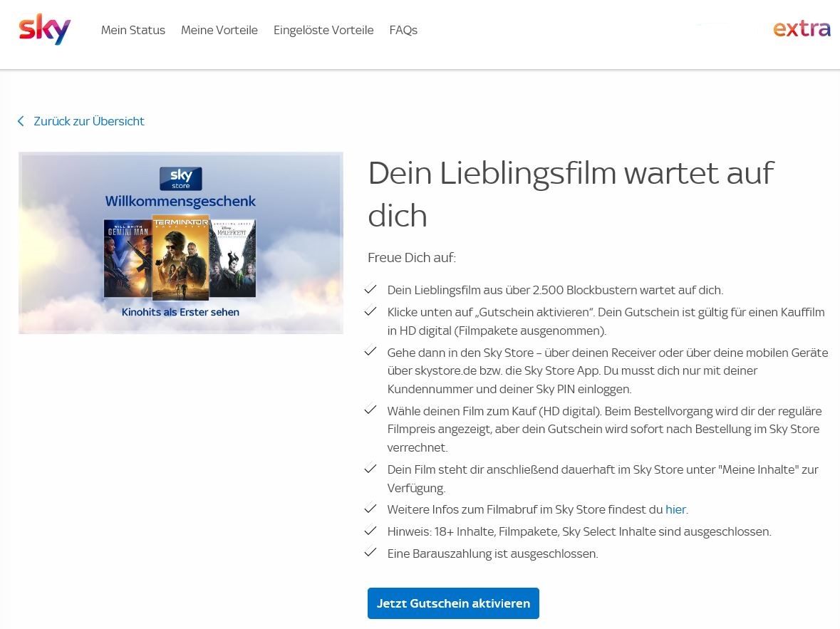The width and height of the screenshot is (840, 629).
Task: Follow the Zurück zur Übersicht link
Action: (89, 121)
